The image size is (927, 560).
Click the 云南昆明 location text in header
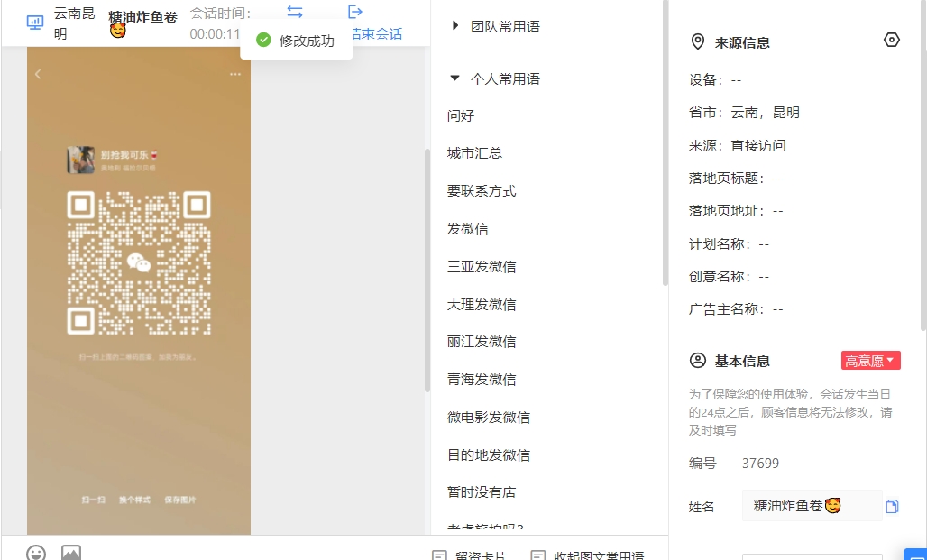pos(75,23)
